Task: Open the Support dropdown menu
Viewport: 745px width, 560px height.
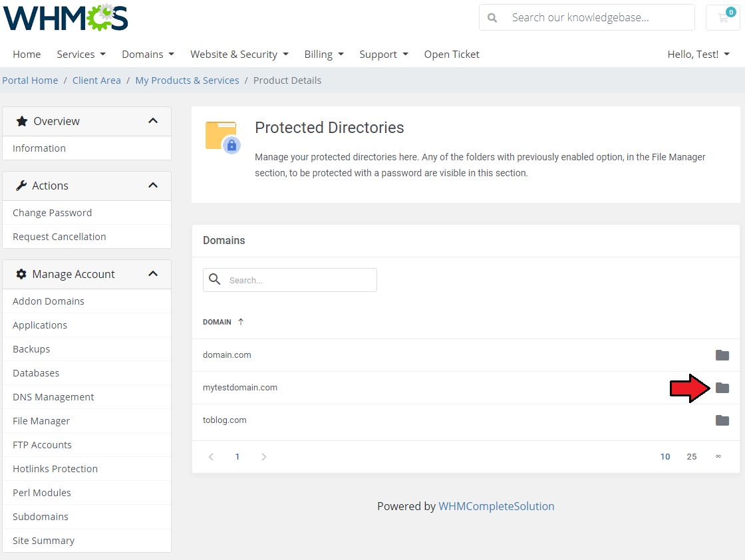Action: click(x=384, y=54)
